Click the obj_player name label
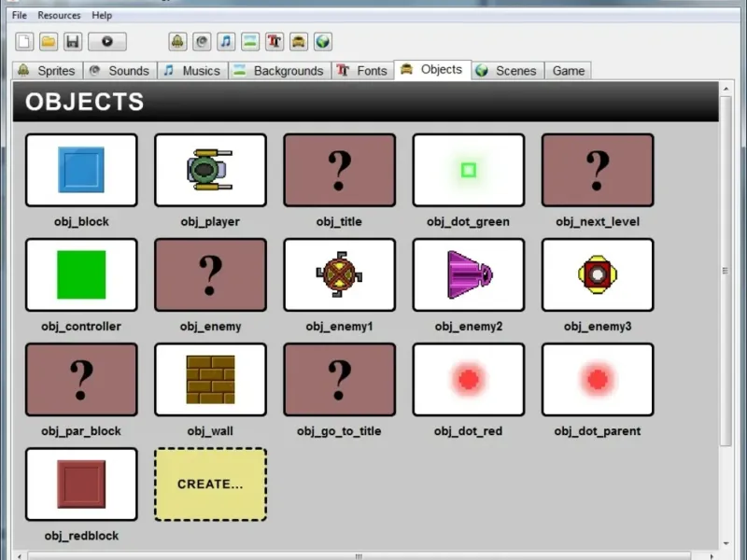Screen dimensions: 747x560 pos(211,221)
